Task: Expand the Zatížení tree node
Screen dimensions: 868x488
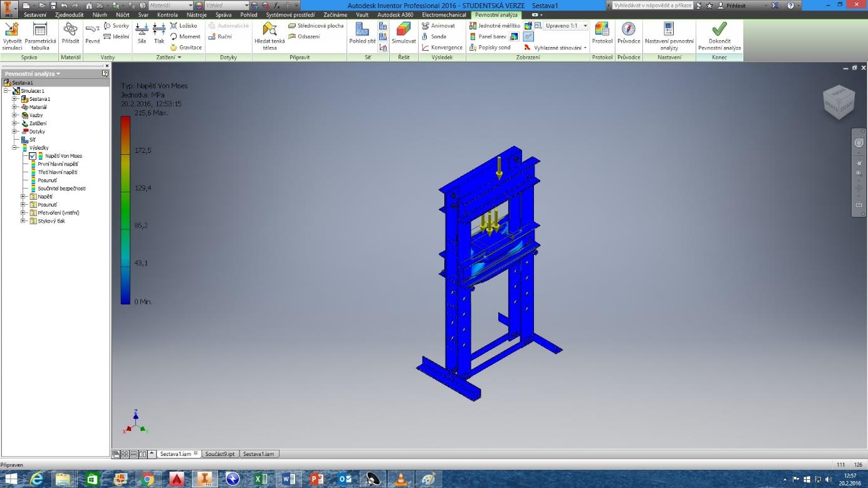Action: tap(16, 123)
